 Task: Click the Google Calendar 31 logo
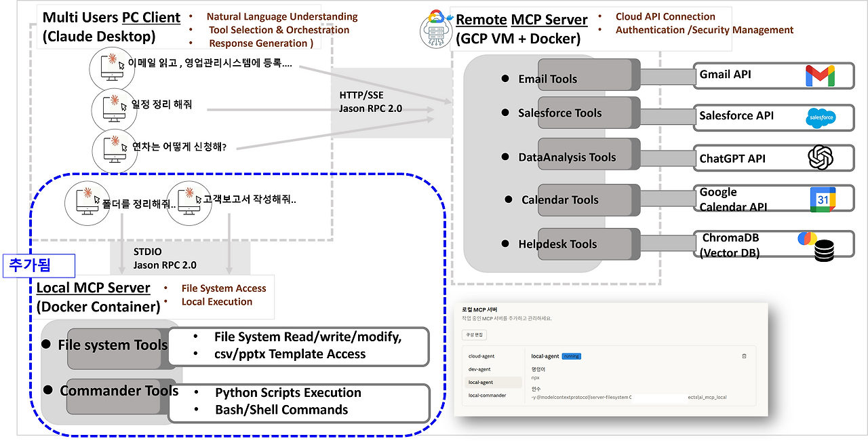pyautogui.click(x=823, y=200)
